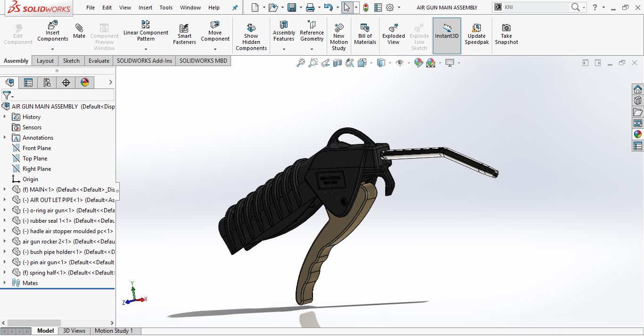Expand MAIN<1> component node

(5, 190)
